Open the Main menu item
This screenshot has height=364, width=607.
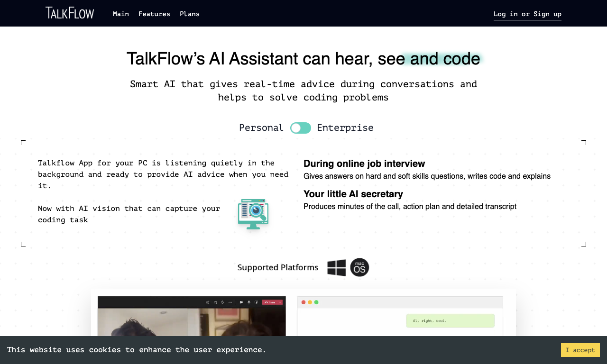pos(121,14)
